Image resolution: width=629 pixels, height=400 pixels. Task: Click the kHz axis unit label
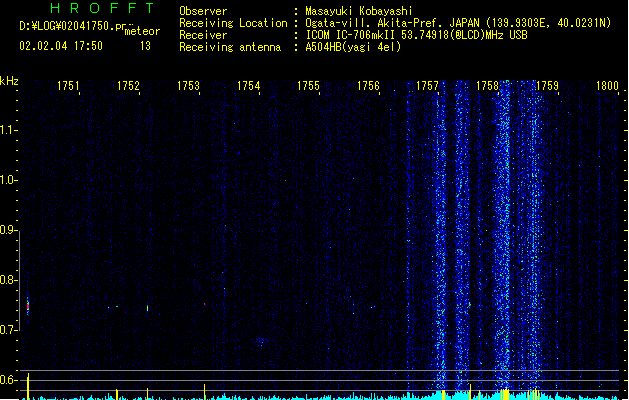point(9,81)
